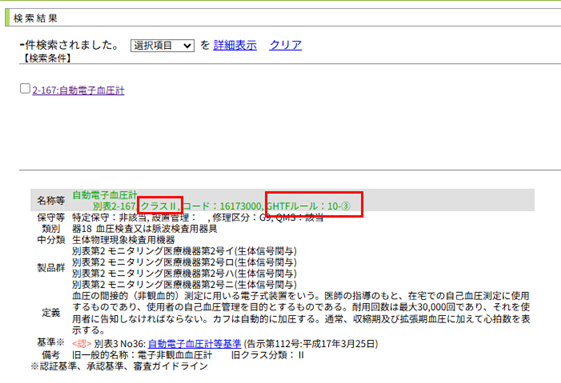Click the コード：16173000 text

pyautogui.click(x=222, y=206)
